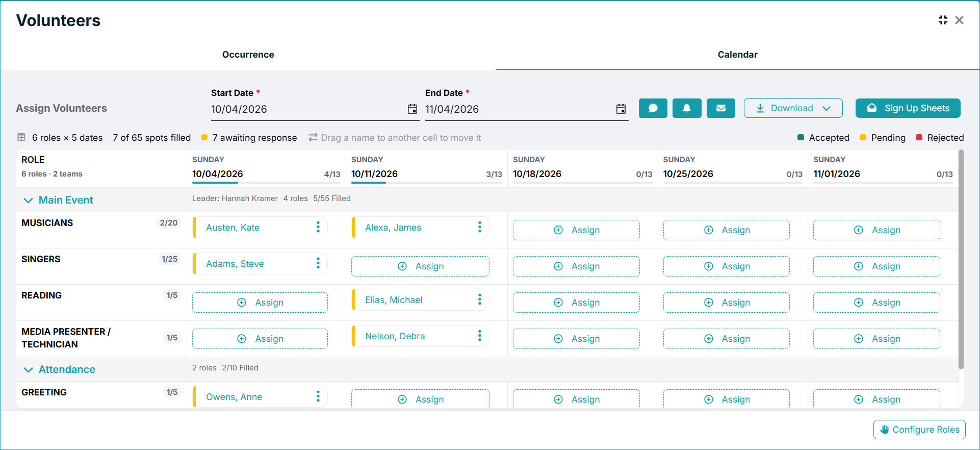Click the Configure Roles button
This screenshot has height=450, width=980.
point(919,430)
